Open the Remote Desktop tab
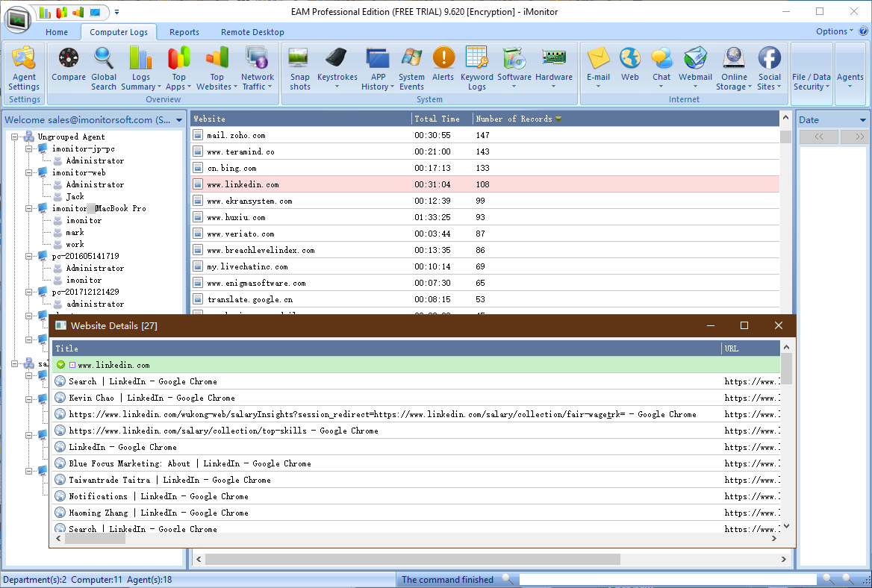This screenshot has width=872, height=588. (252, 32)
